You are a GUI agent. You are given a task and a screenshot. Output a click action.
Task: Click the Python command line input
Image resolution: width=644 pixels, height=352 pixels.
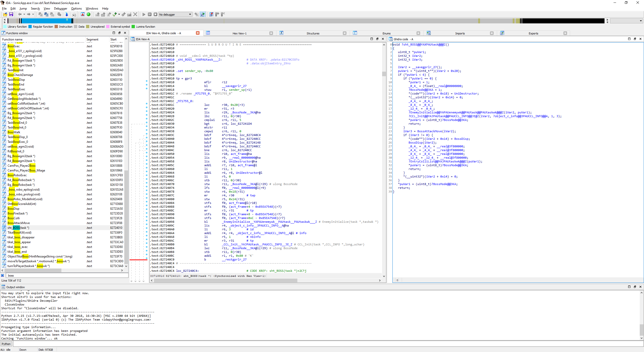pos(328,344)
